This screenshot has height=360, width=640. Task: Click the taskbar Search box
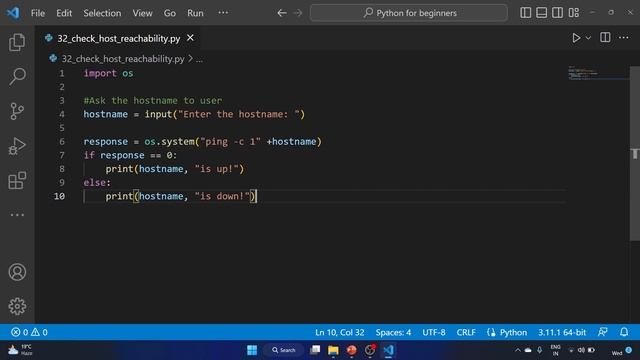coord(284,350)
